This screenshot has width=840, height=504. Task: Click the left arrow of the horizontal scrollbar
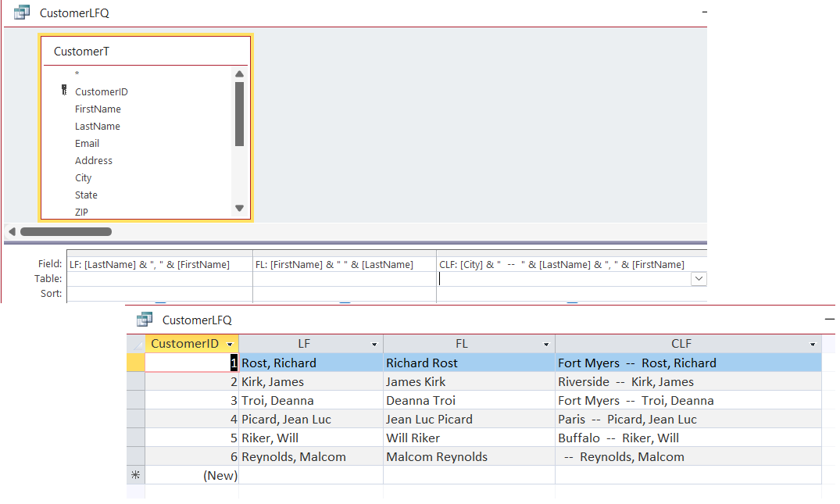pyautogui.click(x=11, y=231)
